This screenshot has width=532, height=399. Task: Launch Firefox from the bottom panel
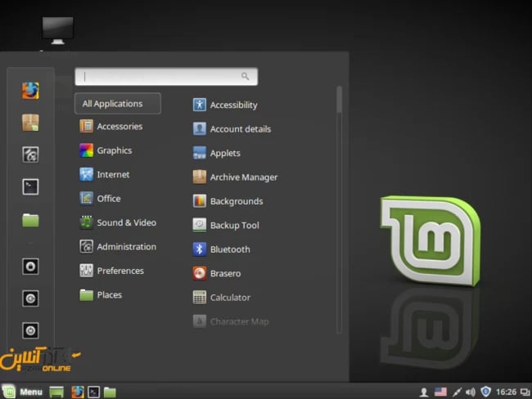click(78, 392)
